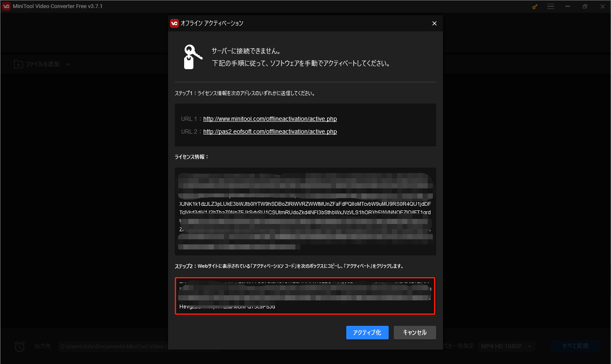
Task: Open the minitool.com offline activation URL
Action: coord(270,119)
